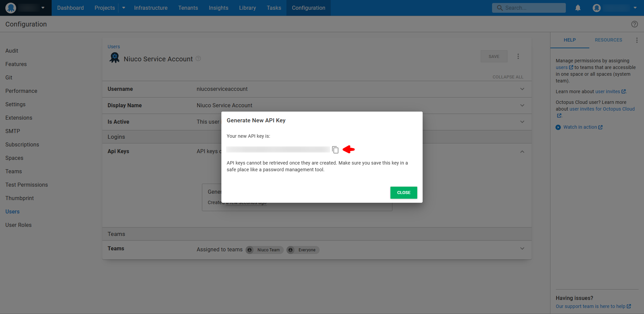644x314 pixels.
Task: Expand the Is Active section chevron
Action: click(522, 122)
